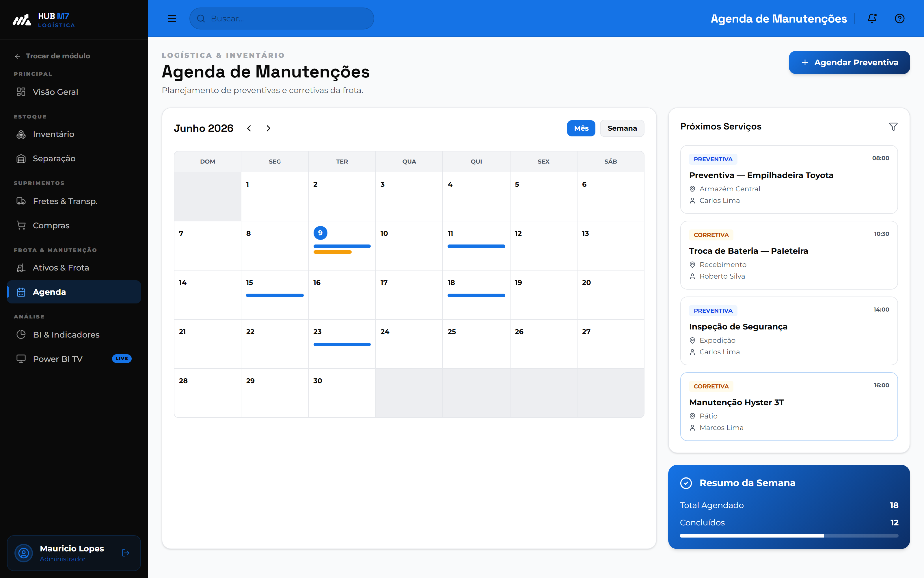924x578 pixels.
Task: Click Agendar Preventiva button
Action: click(849, 62)
